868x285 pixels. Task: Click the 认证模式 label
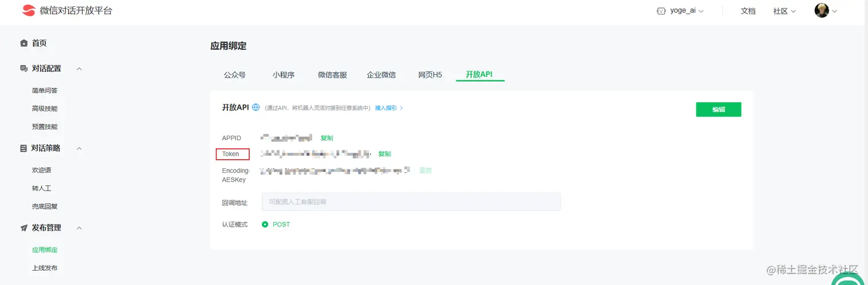pyautogui.click(x=235, y=225)
